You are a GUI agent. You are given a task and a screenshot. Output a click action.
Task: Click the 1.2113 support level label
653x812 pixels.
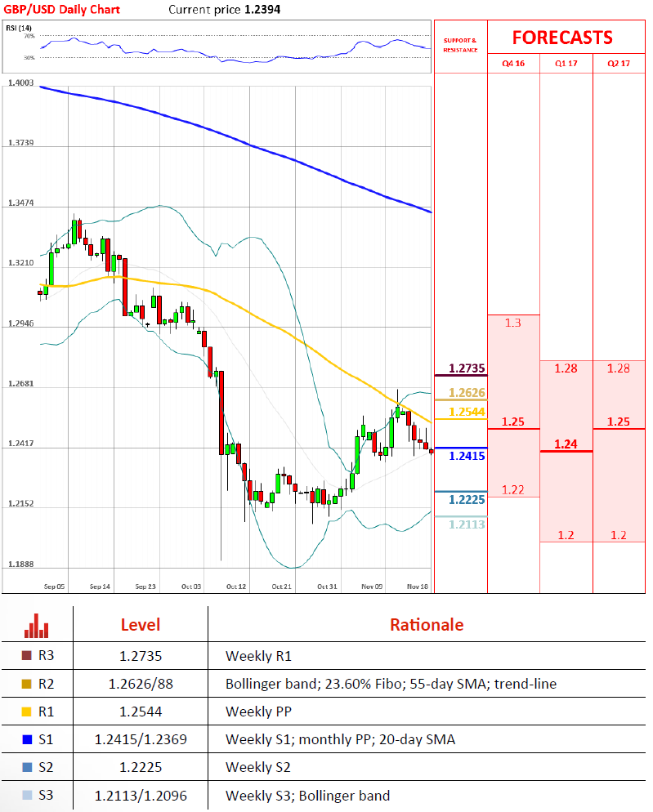click(x=467, y=524)
